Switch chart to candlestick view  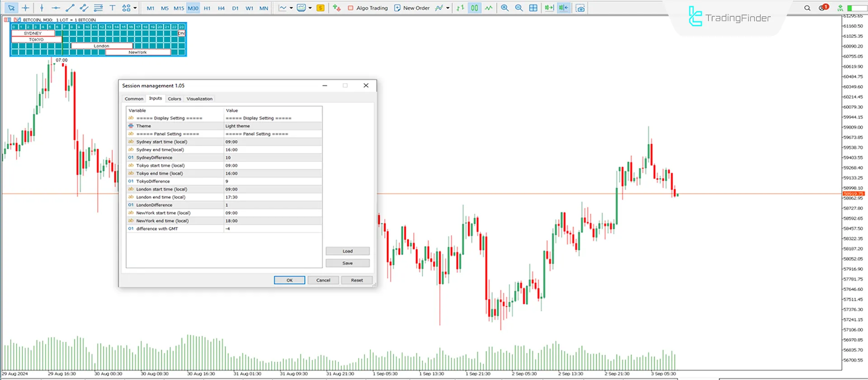[x=474, y=8]
